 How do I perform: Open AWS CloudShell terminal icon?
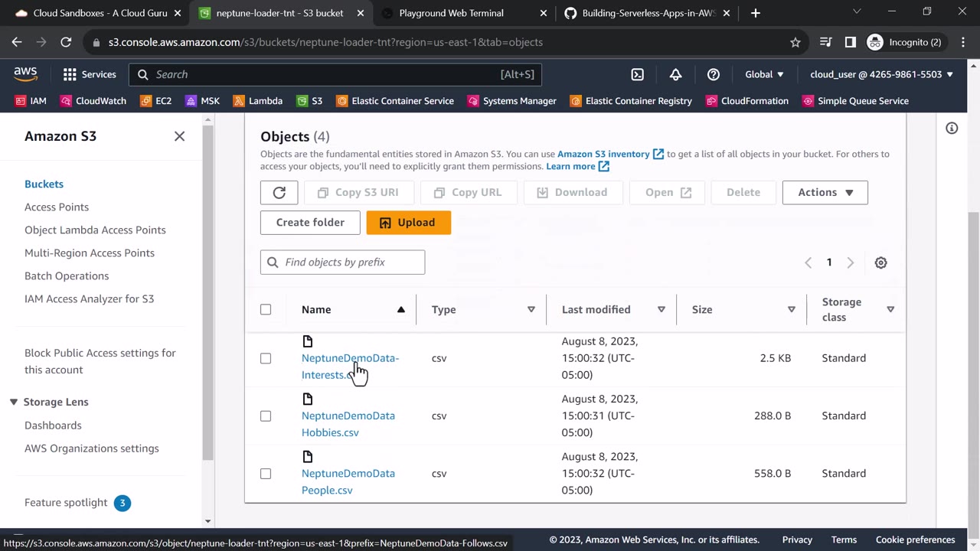637,74
